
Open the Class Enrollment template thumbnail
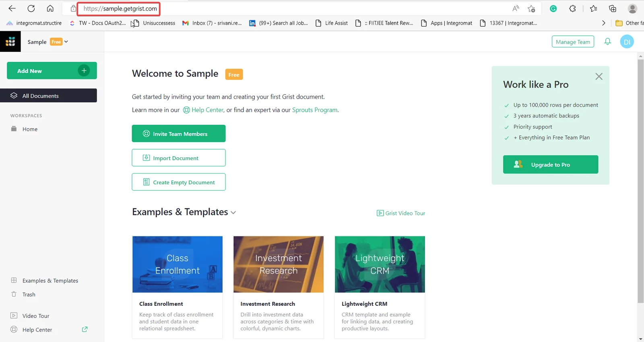pos(178,264)
